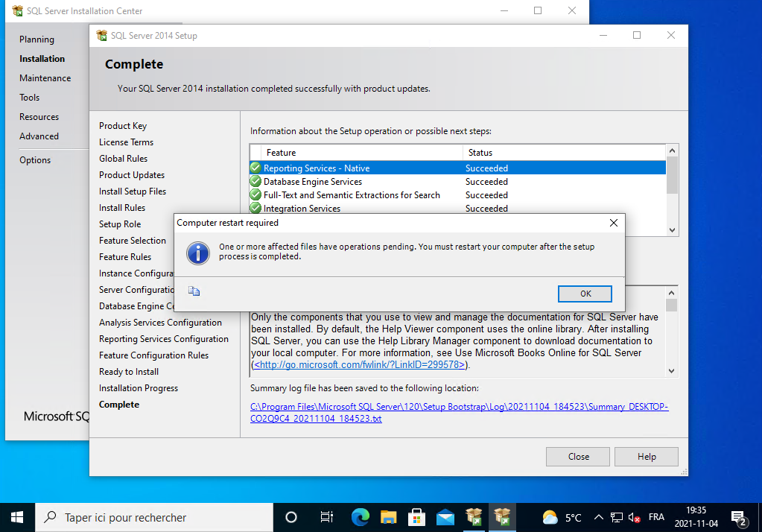Close the Computer restart required dialog
Screen dimensions: 762x532
(613, 223)
